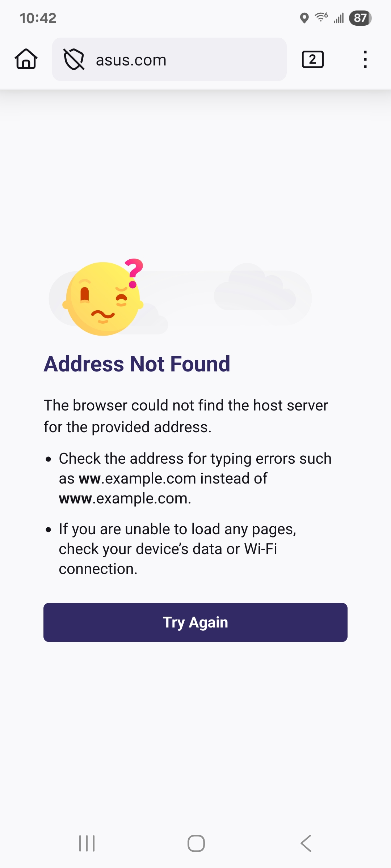This screenshot has width=391, height=868.
Task: Tap the Address Not Found heading
Action: point(137,364)
